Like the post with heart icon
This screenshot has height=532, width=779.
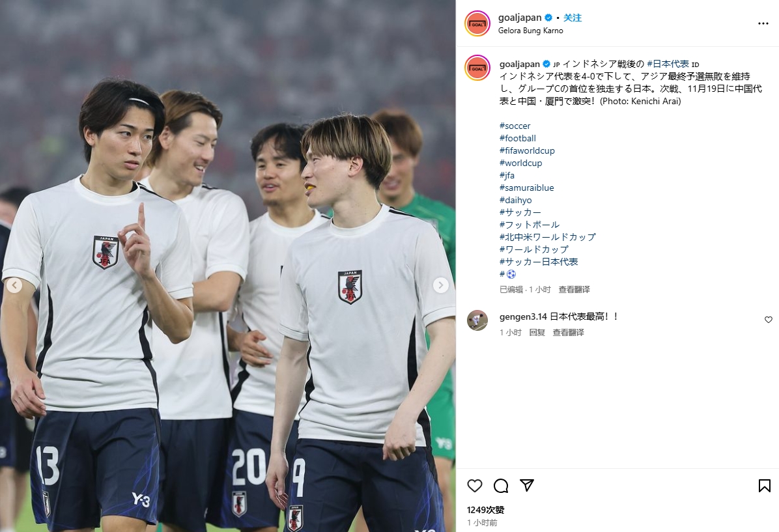[x=474, y=485]
